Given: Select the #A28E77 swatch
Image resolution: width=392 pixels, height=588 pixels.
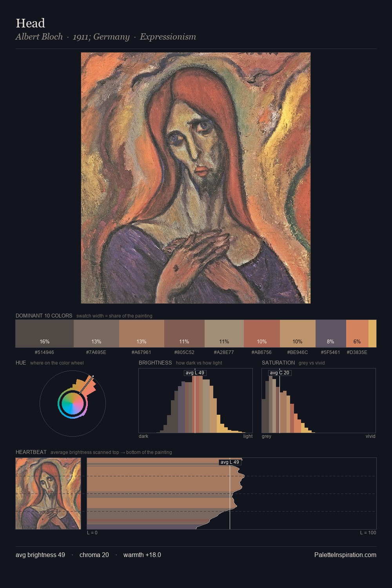Looking at the screenshot, I should (224, 334).
